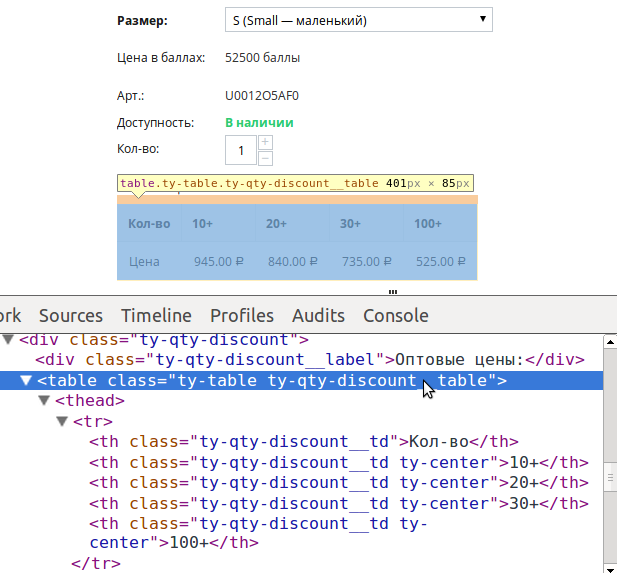Collapse the selected table element node

coord(27,381)
